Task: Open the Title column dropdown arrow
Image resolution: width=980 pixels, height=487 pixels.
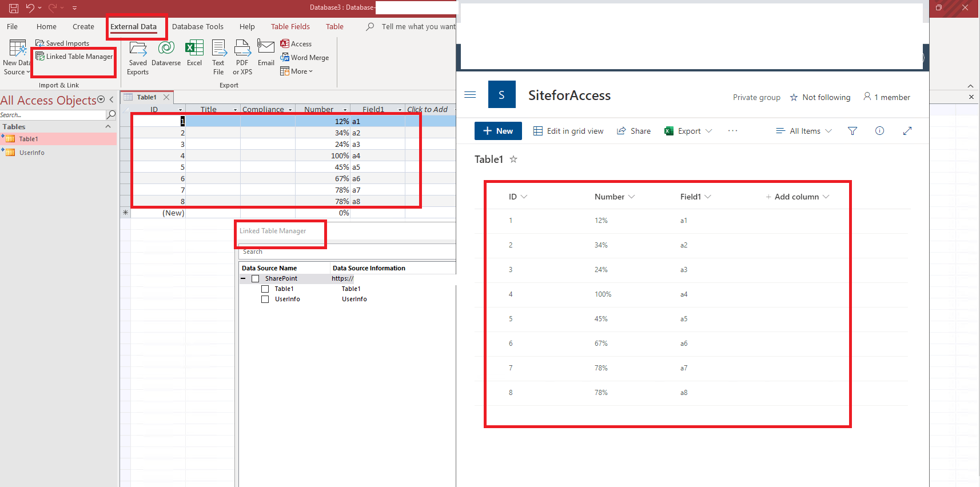Action: [235, 110]
